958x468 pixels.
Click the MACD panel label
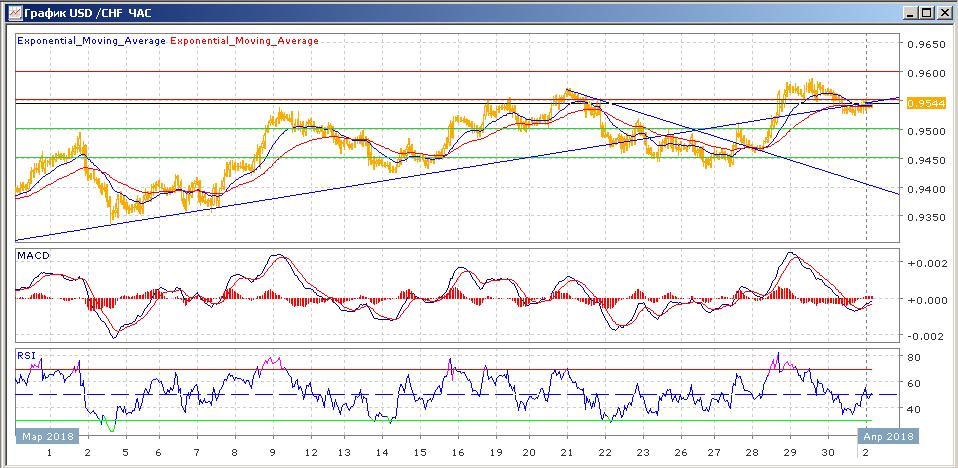(33, 255)
